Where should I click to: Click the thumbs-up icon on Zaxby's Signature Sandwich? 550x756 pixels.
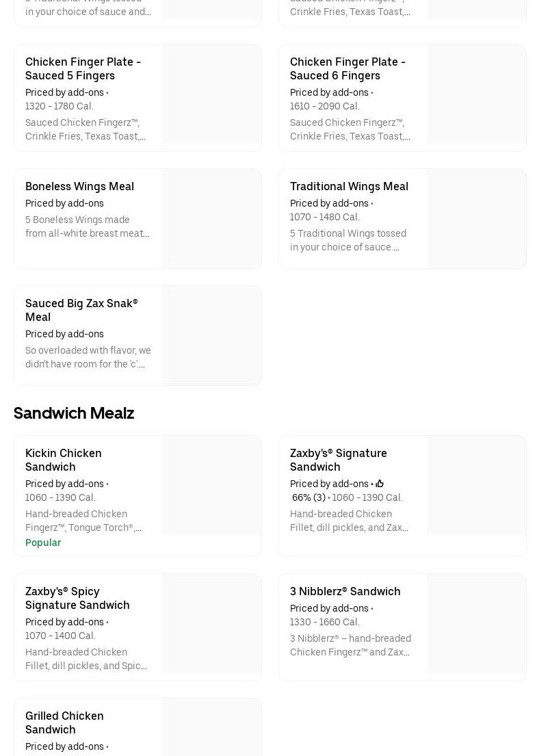[380, 484]
